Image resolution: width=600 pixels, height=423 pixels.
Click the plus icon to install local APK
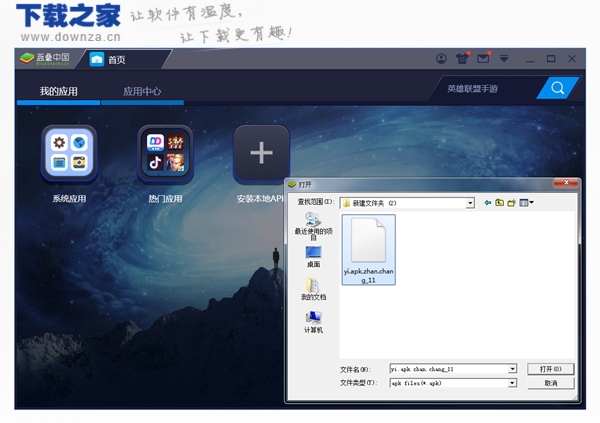coord(261,154)
